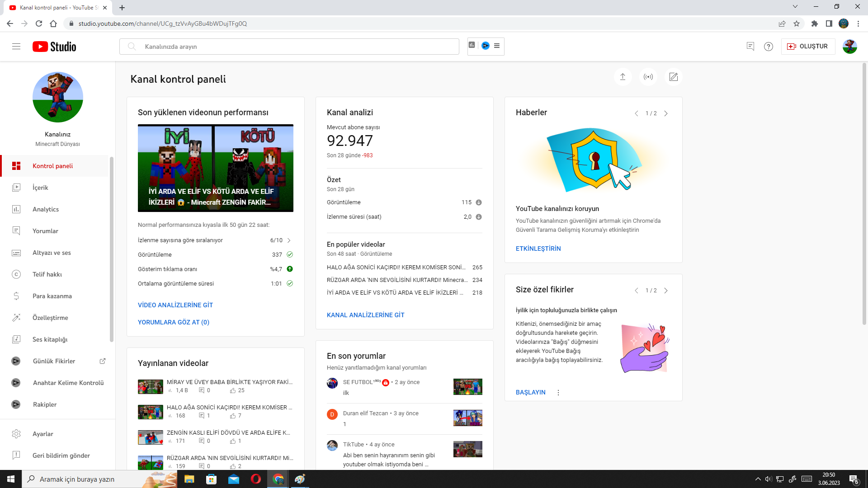Click the share page icon in address bar

782,23
